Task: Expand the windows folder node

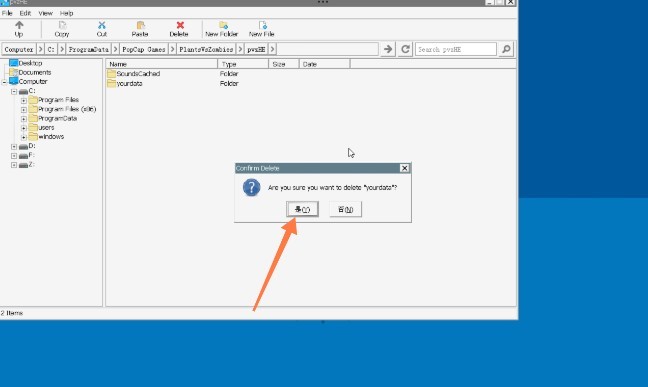Action: 24,137
